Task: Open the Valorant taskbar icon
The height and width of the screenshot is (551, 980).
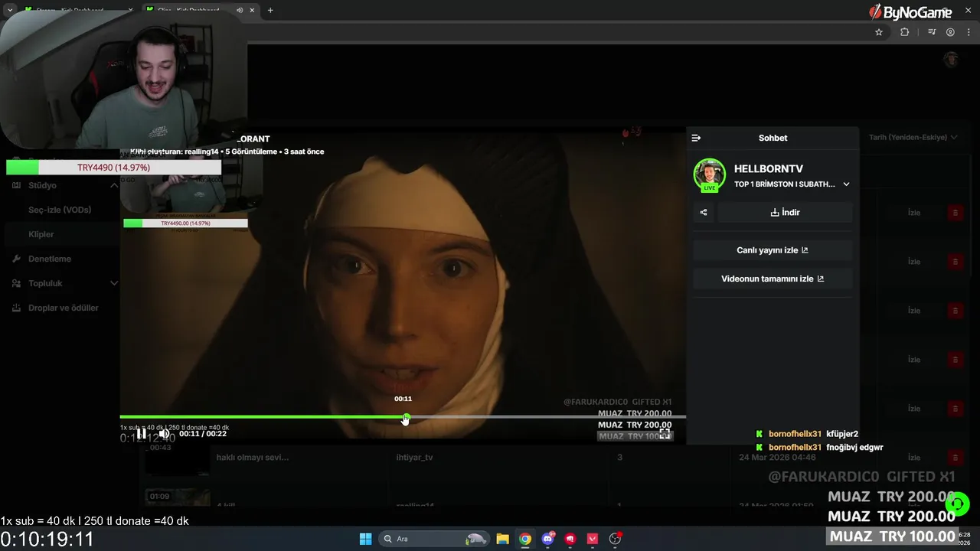Action: click(x=593, y=539)
